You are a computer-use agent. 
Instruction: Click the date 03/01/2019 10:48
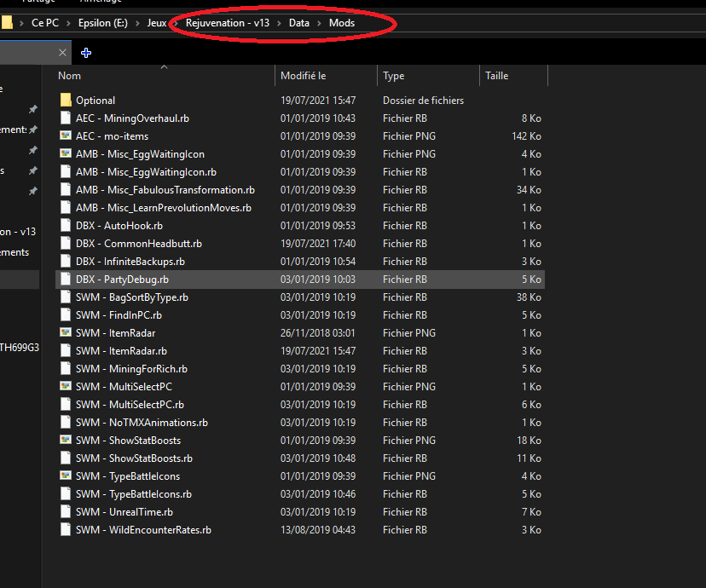[x=318, y=458]
